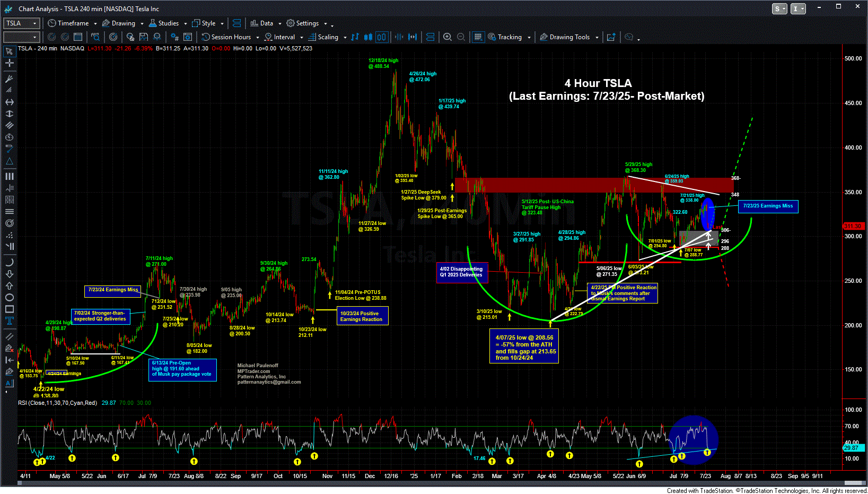
Task: Expand the Tracking dropdown arrow
Action: click(529, 37)
